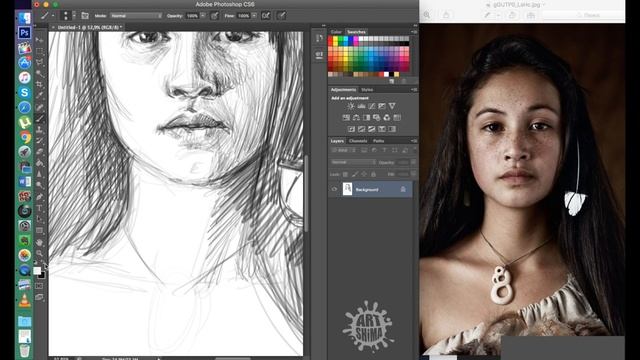Select the Type tool
This screenshot has height=360, width=640.
tap(40, 208)
